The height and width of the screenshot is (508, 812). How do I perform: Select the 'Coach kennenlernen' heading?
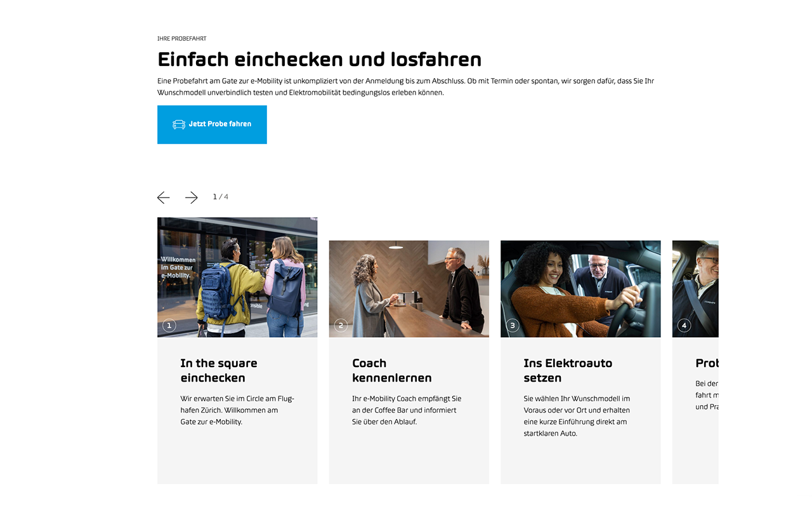click(x=392, y=370)
